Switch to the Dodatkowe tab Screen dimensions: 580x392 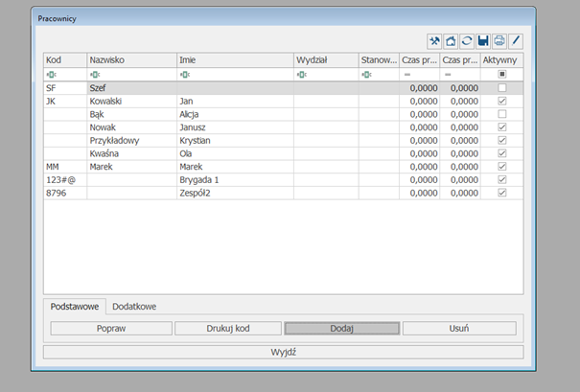coord(134,307)
